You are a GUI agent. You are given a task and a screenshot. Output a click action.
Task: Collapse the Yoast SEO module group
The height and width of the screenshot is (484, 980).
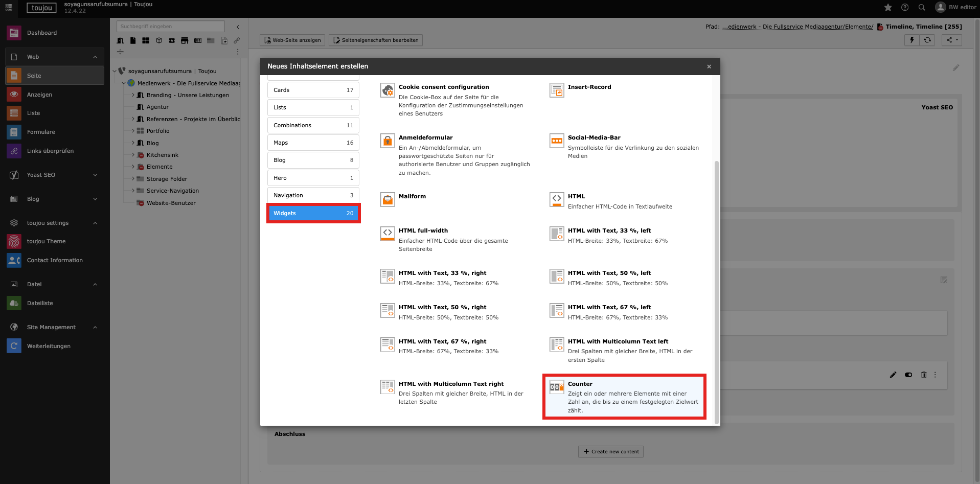click(95, 175)
